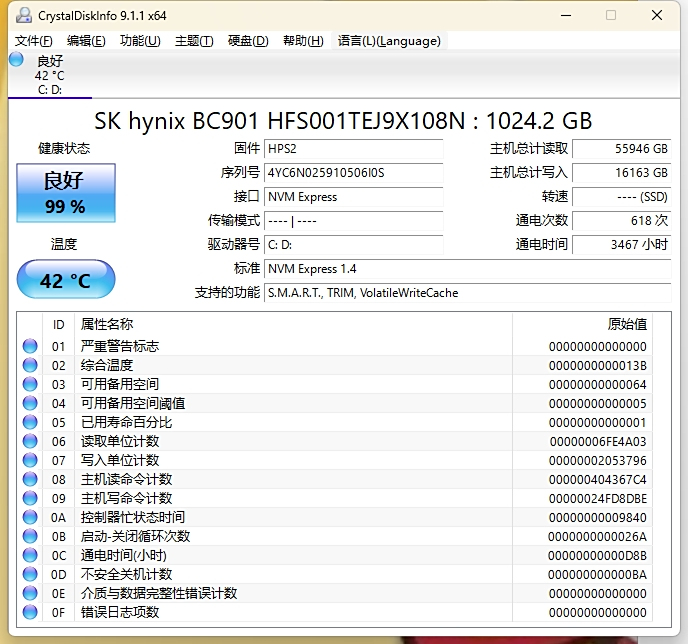Click status orb for attribute 08 主机读命令计数

[x=30, y=479]
